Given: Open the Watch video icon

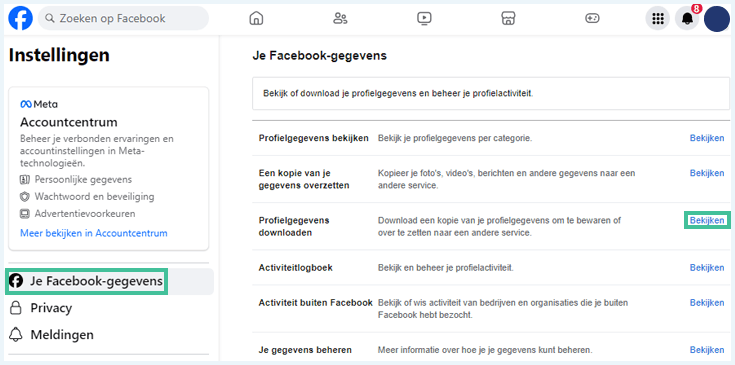Looking at the screenshot, I should point(424,18).
